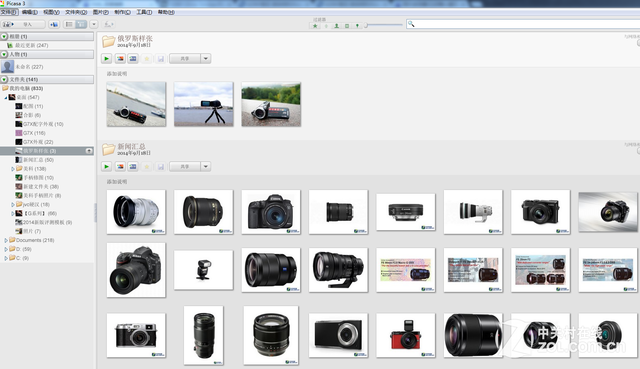The height and width of the screenshot is (369, 640).
Task: Click the 俄罗斯样张 folder icon in header
Action: (109, 41)
